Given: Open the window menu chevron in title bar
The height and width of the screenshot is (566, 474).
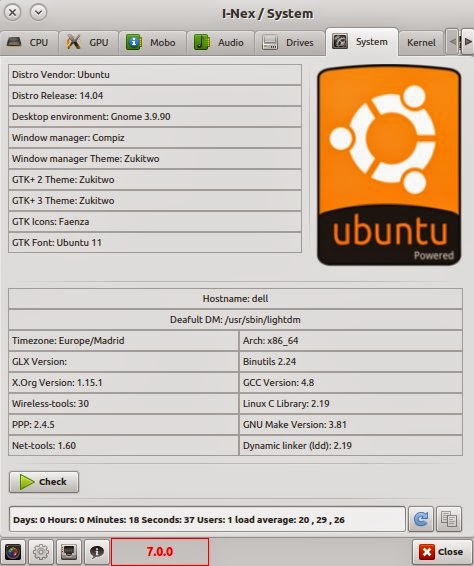Looking at the screenshot, I should tap(38, 13).
